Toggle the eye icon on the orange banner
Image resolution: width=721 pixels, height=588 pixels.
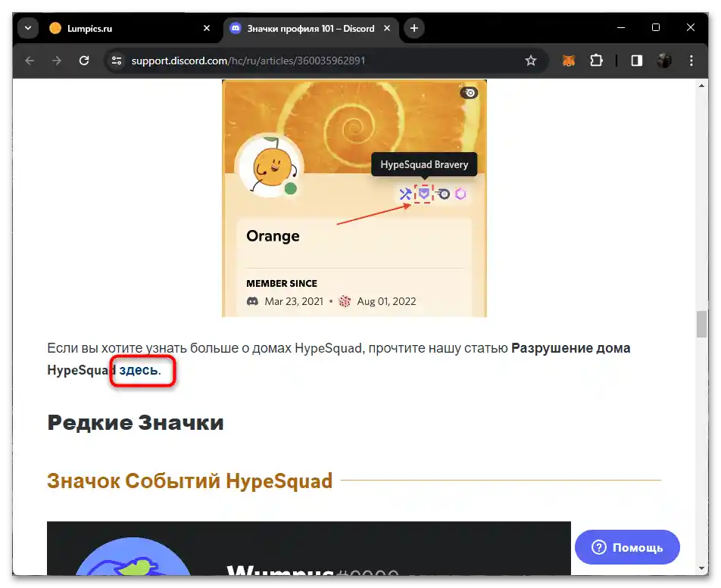(469, 92)
